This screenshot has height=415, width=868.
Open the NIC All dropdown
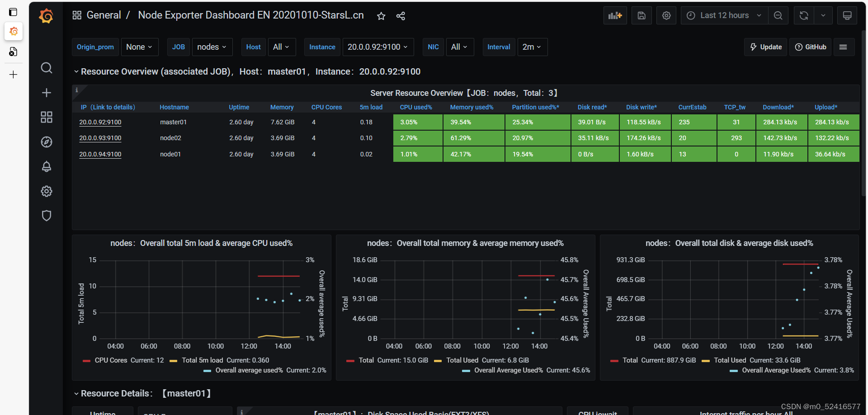(460, 47)
